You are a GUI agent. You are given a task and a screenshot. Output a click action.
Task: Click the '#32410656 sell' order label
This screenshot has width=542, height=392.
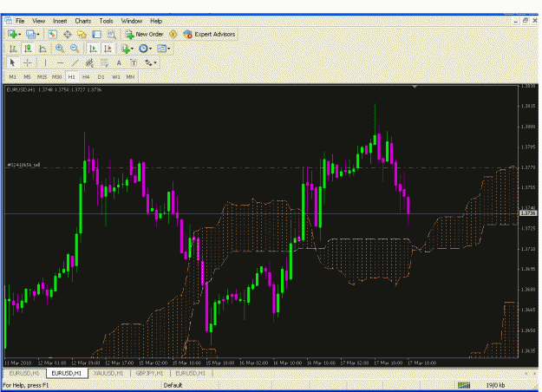coord(23,165)
